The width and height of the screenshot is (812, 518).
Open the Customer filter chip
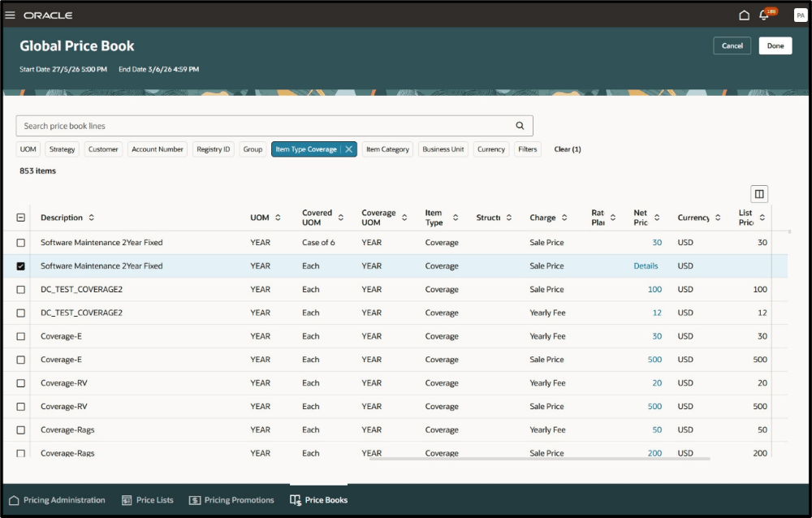103,149
